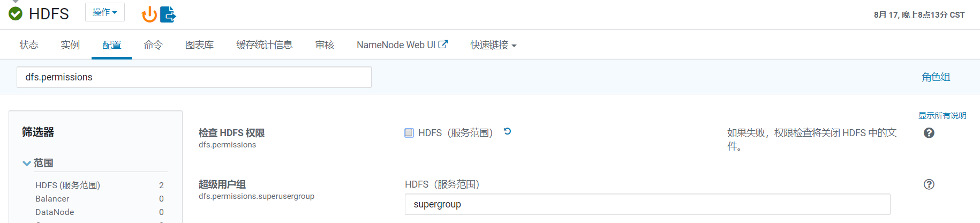Collapse the 范围 filter section
Image resolution: width=980 pixels, height=223 pixels.
[37, 163]
